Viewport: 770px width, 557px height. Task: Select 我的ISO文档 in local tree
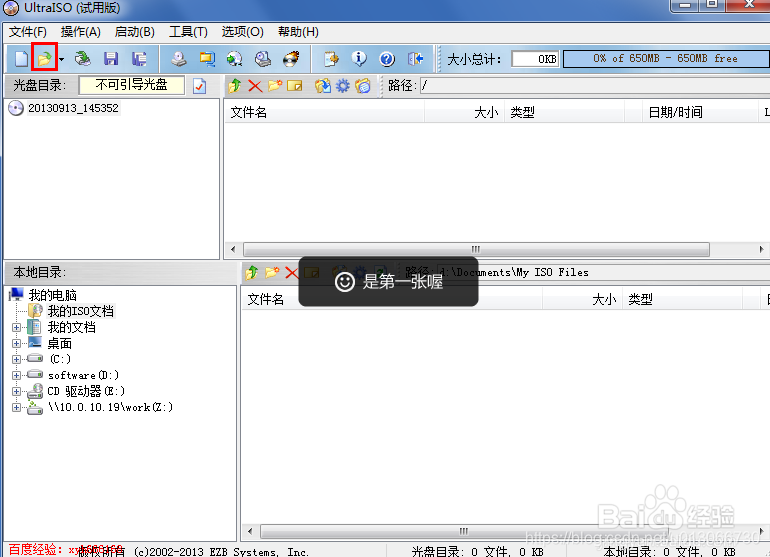click(81, 311)
